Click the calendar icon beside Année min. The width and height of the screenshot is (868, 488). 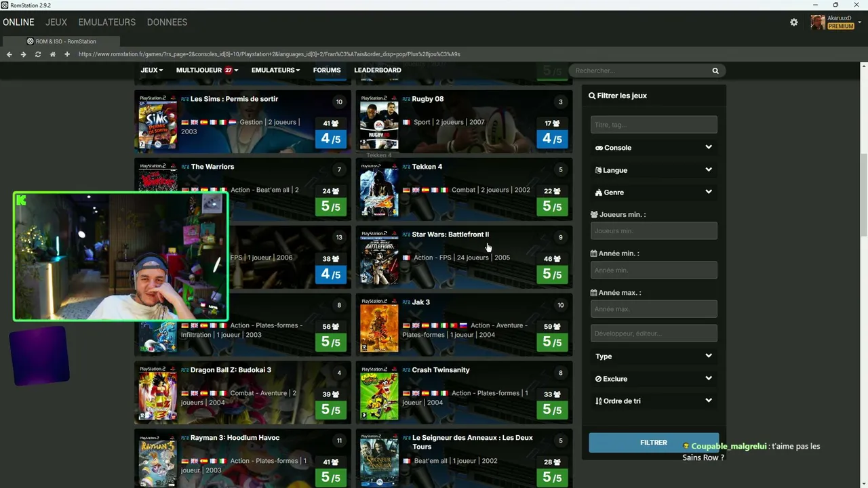click(594, 253)
